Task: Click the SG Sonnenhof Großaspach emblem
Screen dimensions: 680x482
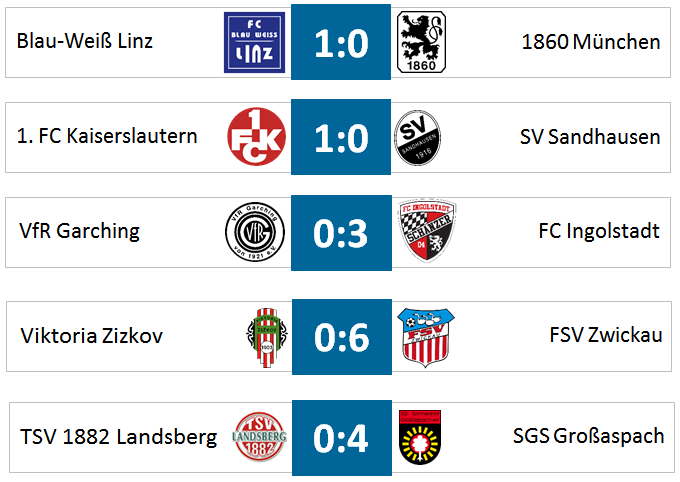Action: (420, 437)
